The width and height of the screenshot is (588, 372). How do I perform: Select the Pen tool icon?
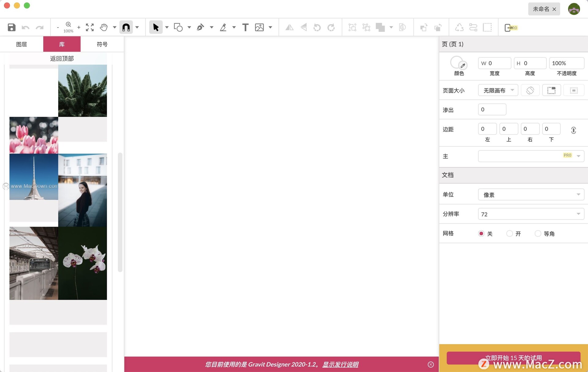(201, 27)
